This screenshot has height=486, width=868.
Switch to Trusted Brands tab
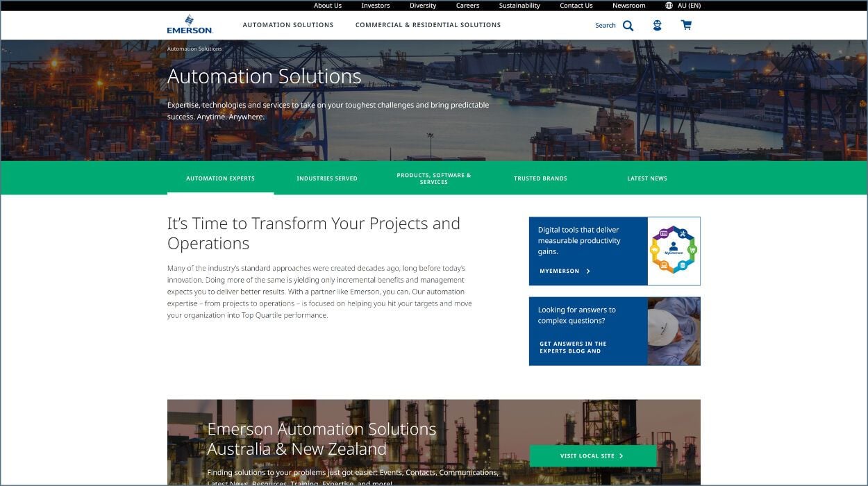(x=540, y=178)
